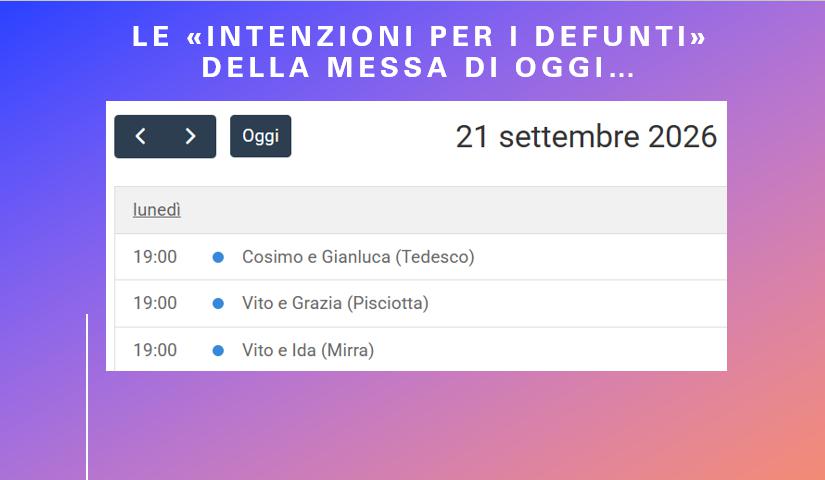The height and width of the screenshot is (480, 825).
Task: Open the lunedì day link
Action: tap(157, 210)
